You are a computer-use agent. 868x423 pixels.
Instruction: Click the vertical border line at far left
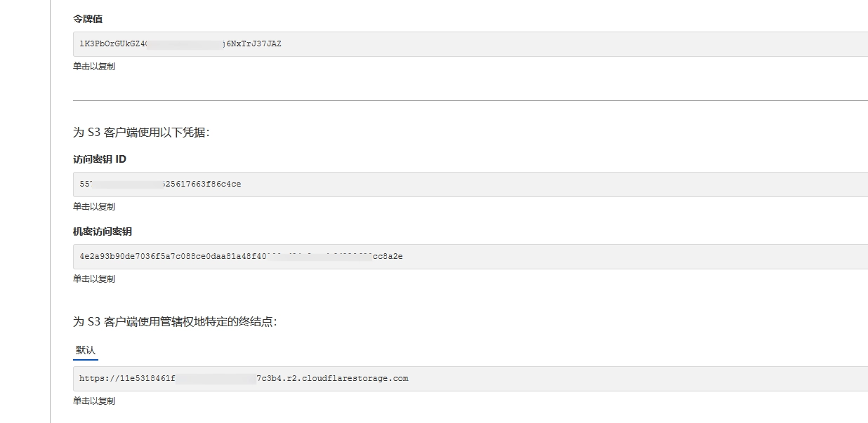coord(51,210)
